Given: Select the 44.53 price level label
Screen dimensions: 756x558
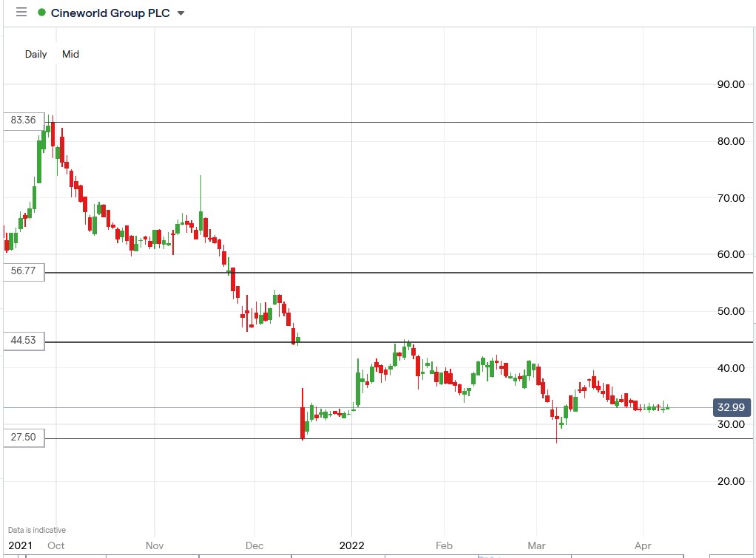Looking at the screenshot, I should [21, 341].
